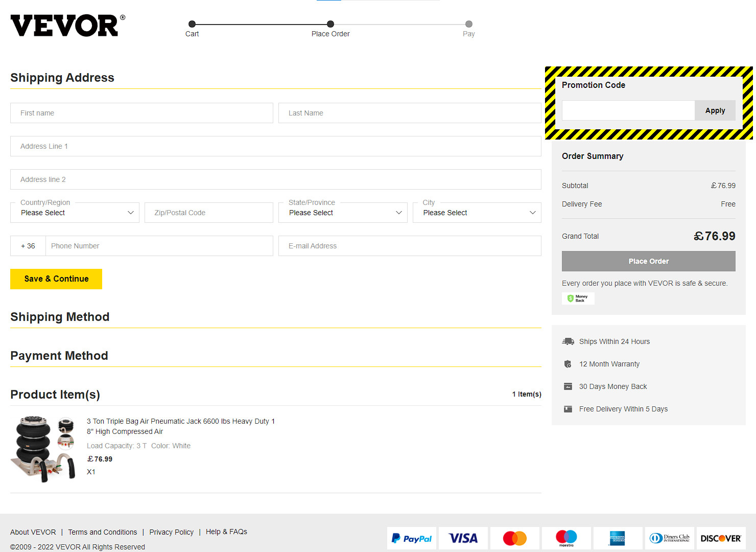Screen dimensions: 756x552
Task: Click the Cart step circle
Action: pos(192,24)
